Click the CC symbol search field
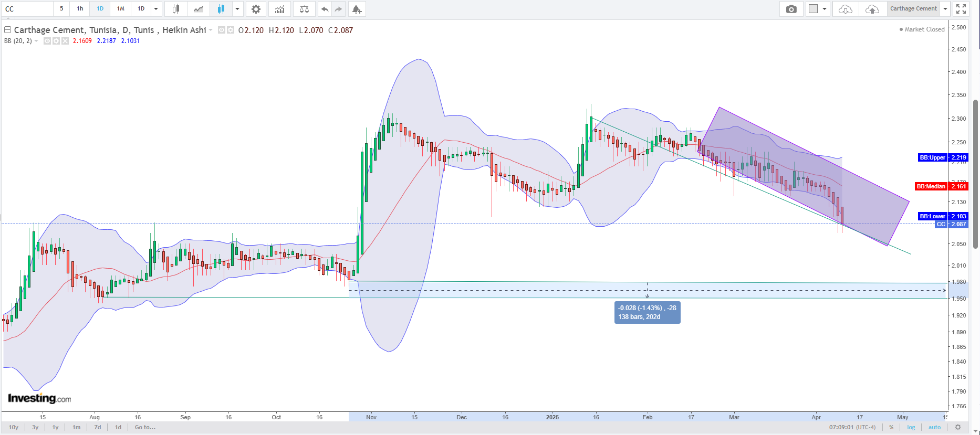 click(27, 9)
